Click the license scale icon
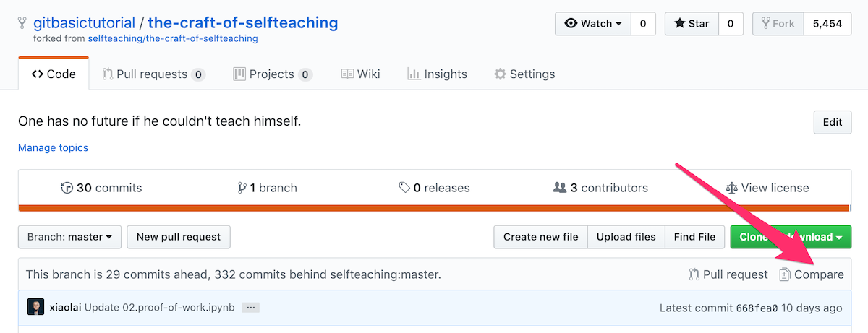The width and height of the screenshot is (868, 333). (x=731, y=188)
